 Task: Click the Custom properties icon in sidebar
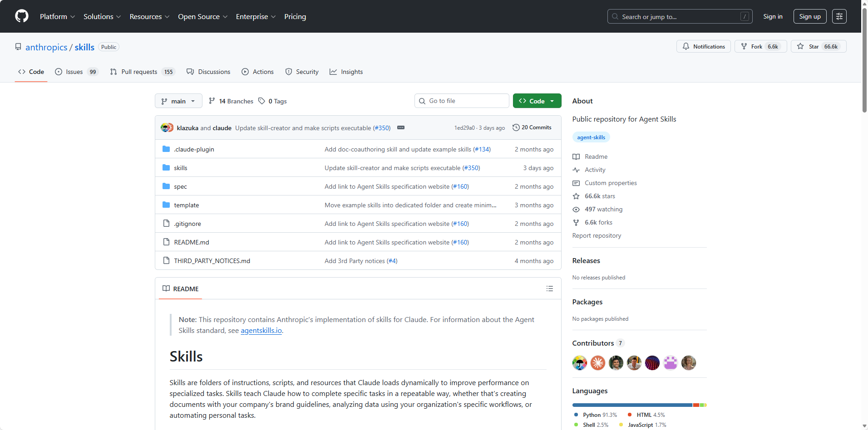pos(576,183)
